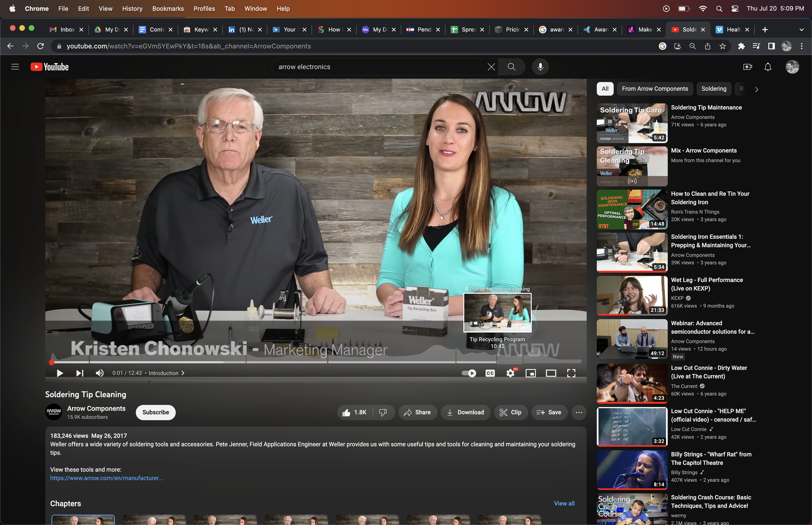
Task: Switch to theater mode view
Action: tap(551, 373)
